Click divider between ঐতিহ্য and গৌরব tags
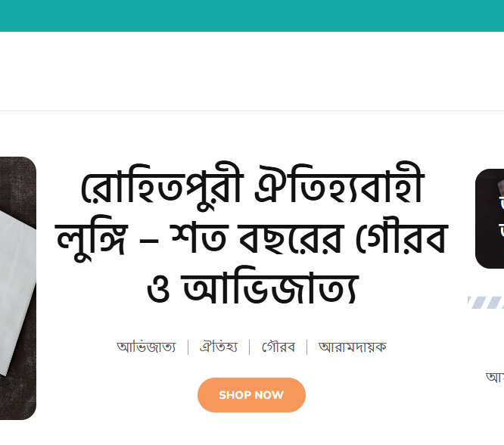 250,347
